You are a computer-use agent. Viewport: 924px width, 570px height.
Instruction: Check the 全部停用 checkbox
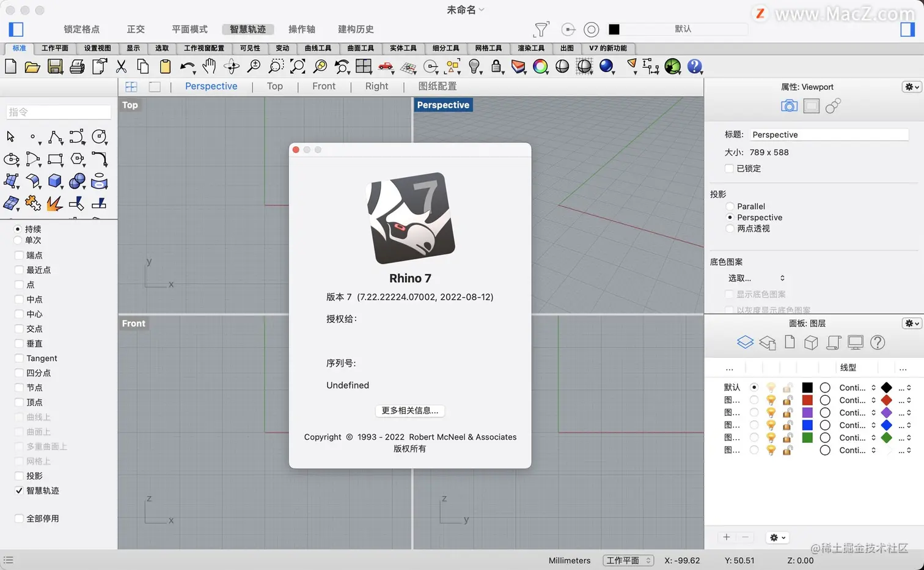click(19, 518)
